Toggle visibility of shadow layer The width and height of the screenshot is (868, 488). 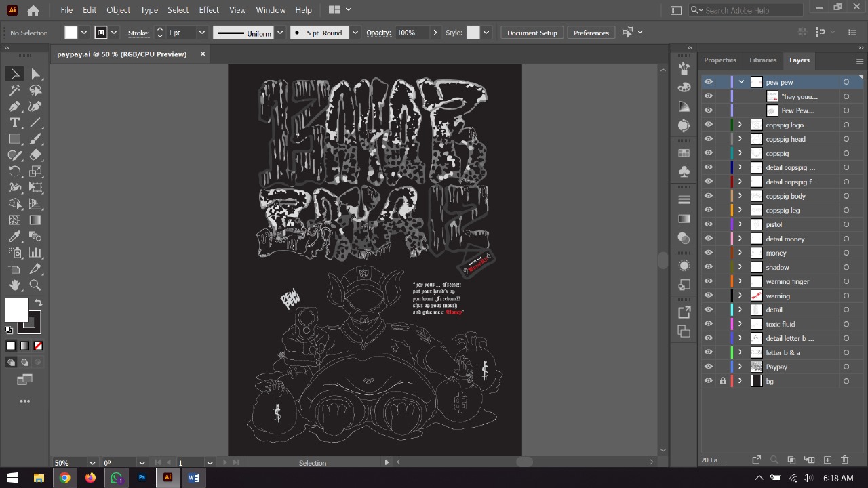[709, 267]
